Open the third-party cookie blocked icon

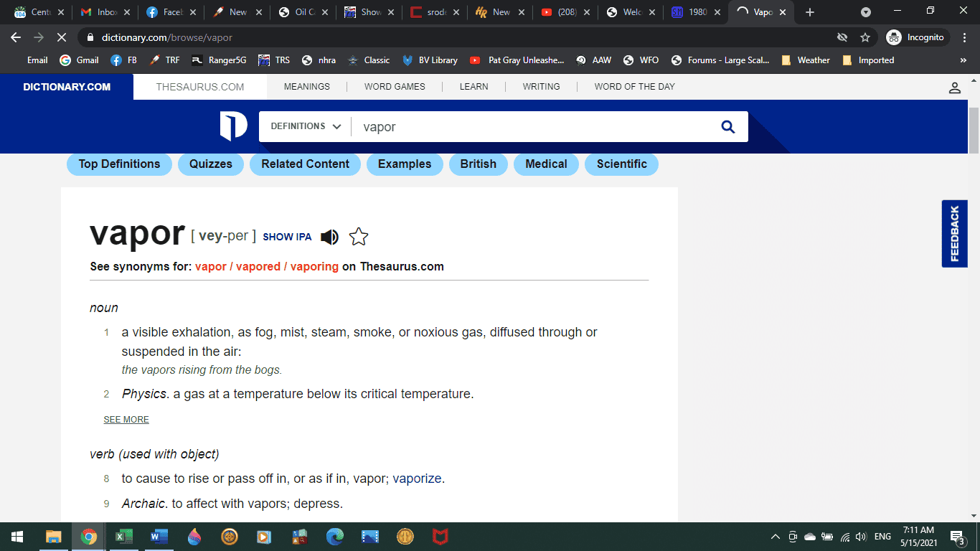842,37
